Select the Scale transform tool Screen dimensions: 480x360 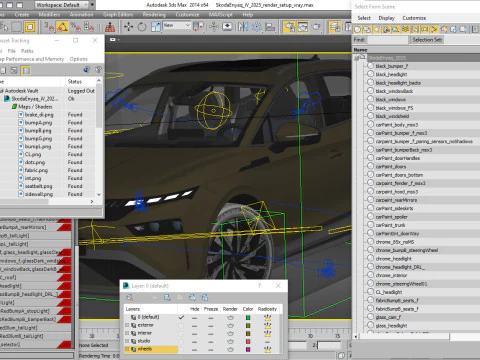pyautogui.click(x=156, y=27)
